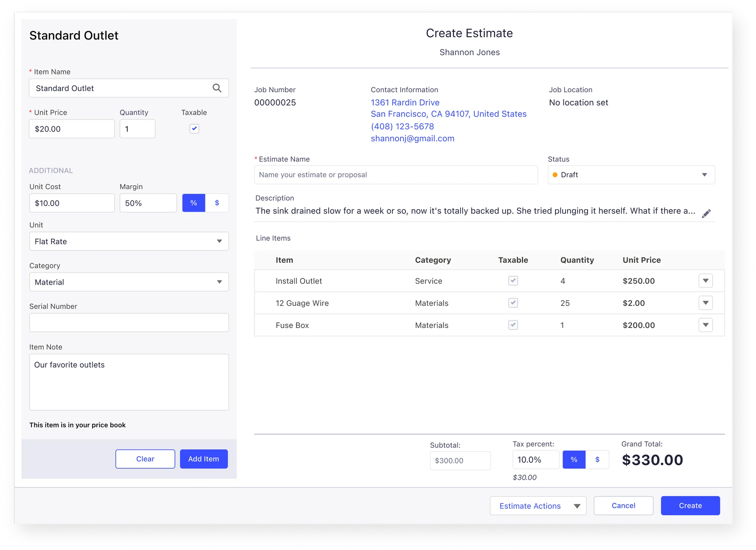This screenshot has height=550, width=756.
Task: Open the 1361 Rardin Drive address link
Action: (x=405, y=103)
